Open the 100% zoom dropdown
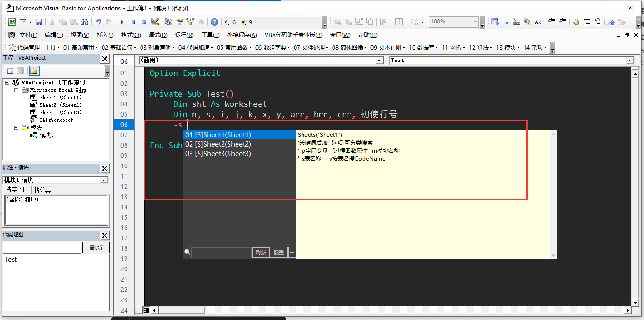The image size is (644, 320). pyautogui.click(x=475, y=22)
